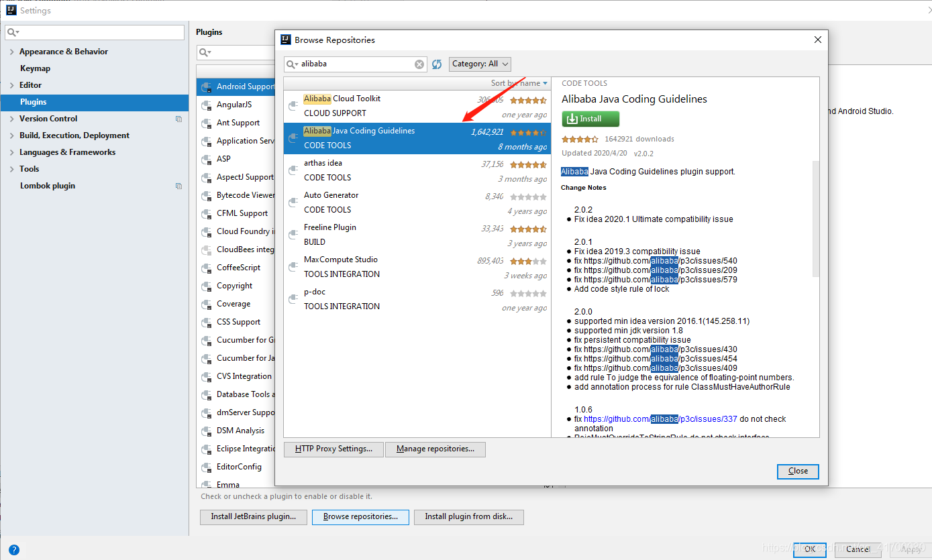
Task: Click Manage repositories button
Action: click(435, 449)
